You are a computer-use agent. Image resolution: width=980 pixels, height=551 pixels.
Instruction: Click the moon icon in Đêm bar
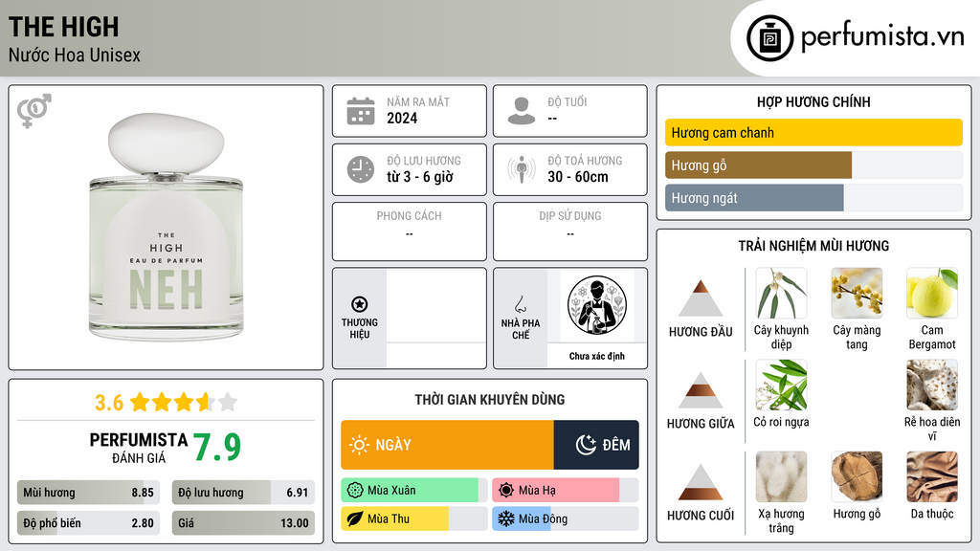586,445
